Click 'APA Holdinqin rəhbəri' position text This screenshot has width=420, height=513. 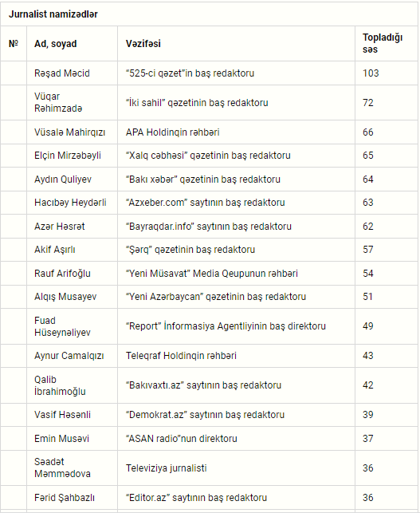[173, 132]
